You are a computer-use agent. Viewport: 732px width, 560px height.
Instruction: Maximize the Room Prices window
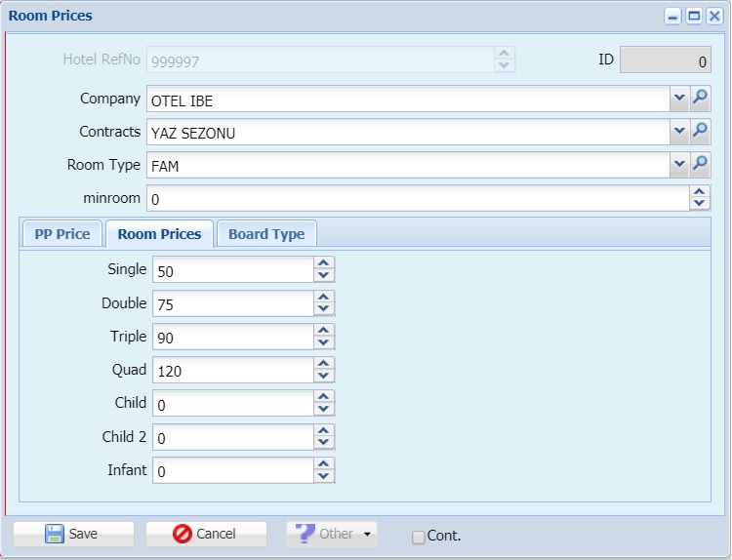(694, 17)
